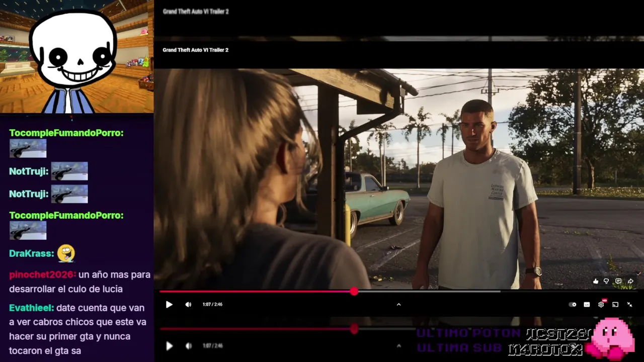Dislike the video with thumbs-down icon
This screenshot has height=362, width=644.
pyautogui.click(x=606, y=281)
